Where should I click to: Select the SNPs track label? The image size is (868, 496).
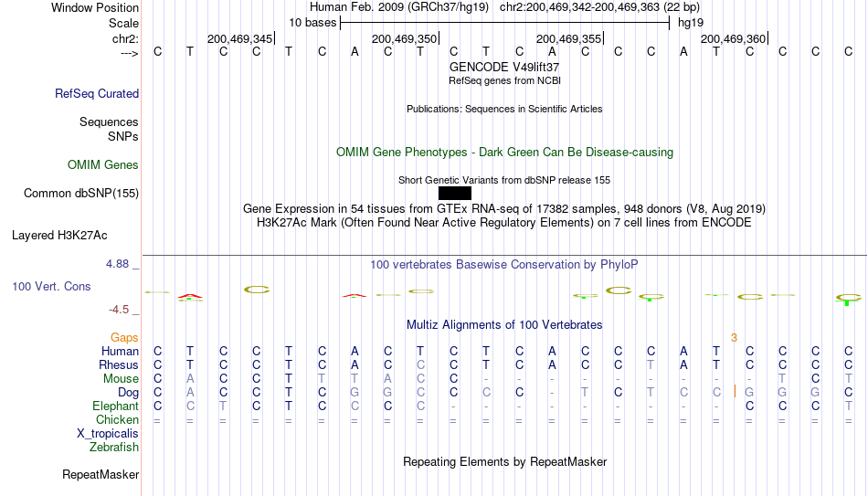coord(123,136)
